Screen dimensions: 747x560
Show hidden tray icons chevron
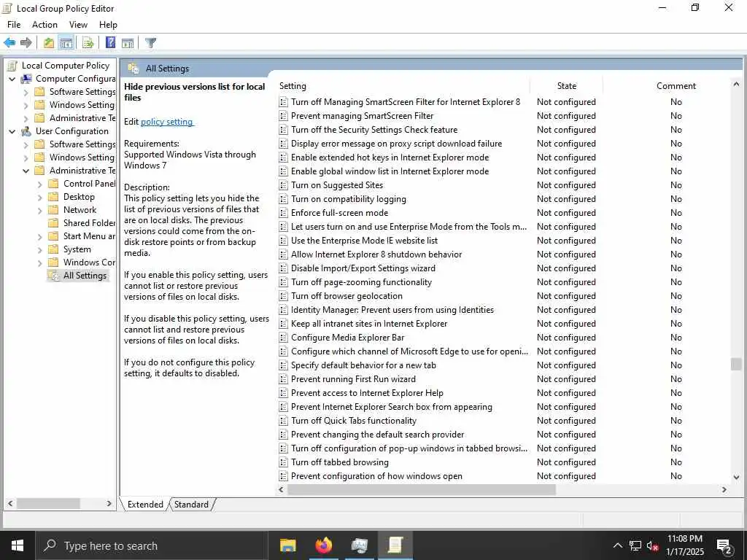[617, 545]
